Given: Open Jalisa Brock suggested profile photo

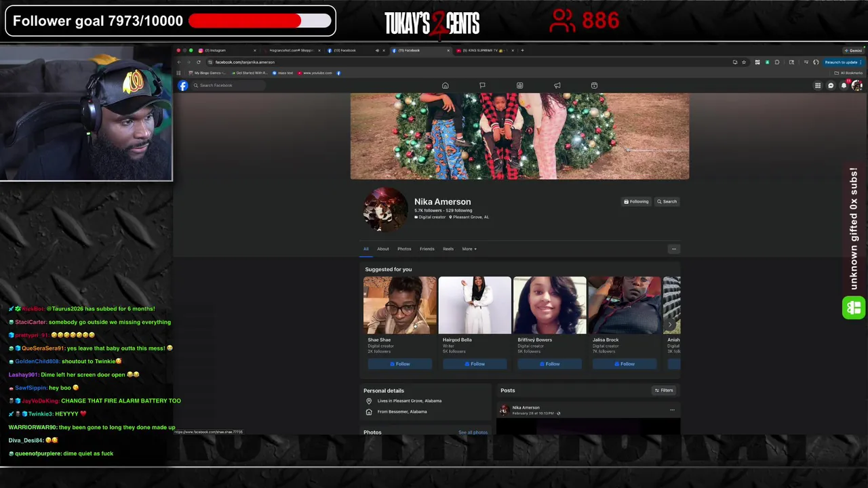Looking at the screenshot, I should 625,305.
